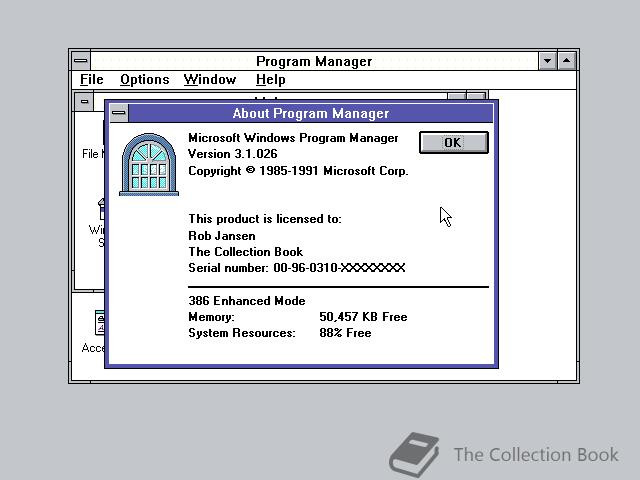This screenshot has height=480, width=640.
Task: Click the serial number line
Action: tap(297, 268)
